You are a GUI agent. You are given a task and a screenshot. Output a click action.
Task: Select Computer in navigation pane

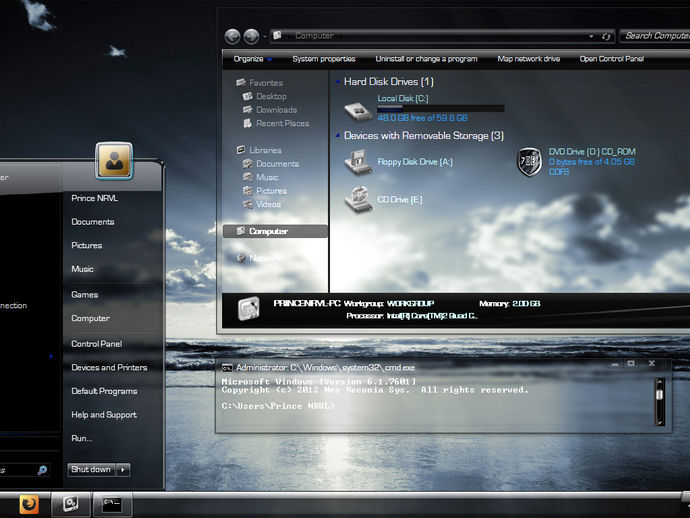pyautogui.click(x=275, y=231)
